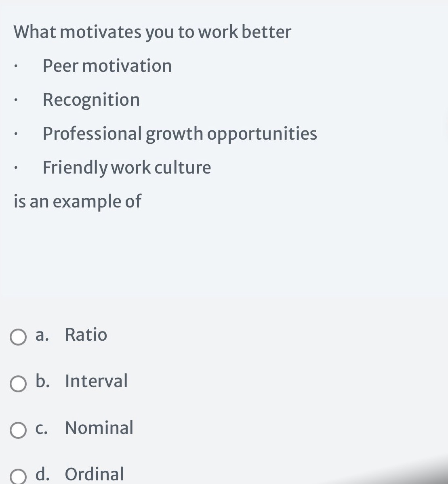Click the bullet item Friendly work culture
Viewport: 448px width, 484px height.
pos(127,167)
